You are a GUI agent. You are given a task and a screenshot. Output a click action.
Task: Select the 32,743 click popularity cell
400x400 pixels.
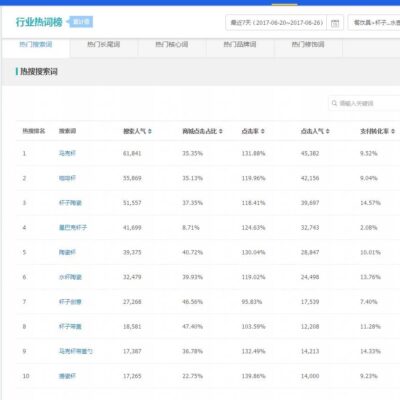point(310,228)
